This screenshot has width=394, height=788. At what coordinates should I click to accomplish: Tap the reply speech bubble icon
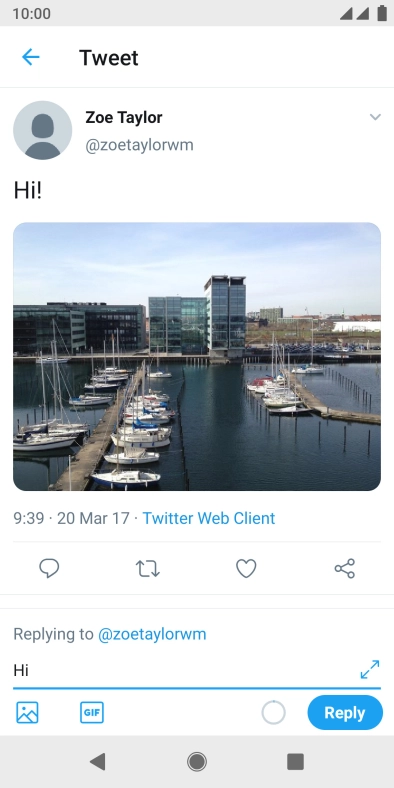pos(49,568)
